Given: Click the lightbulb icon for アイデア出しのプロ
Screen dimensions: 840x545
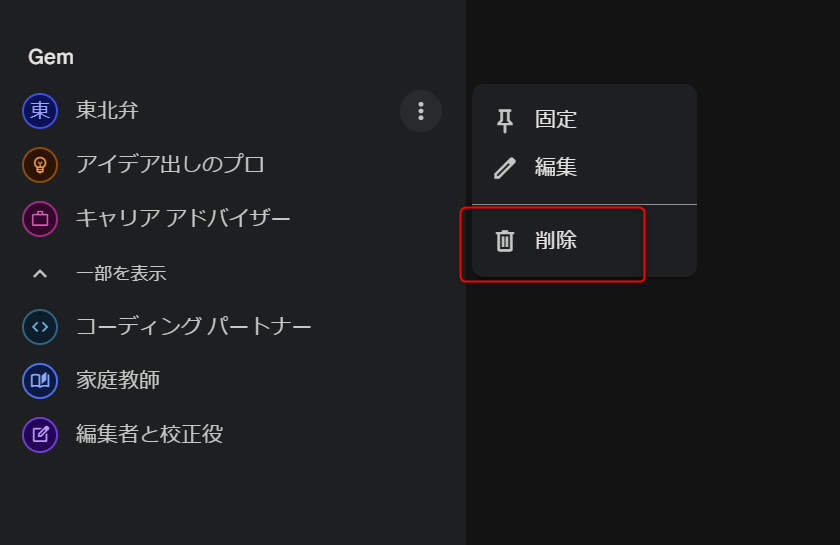Looking at the screenshot, I should [40, 165].
